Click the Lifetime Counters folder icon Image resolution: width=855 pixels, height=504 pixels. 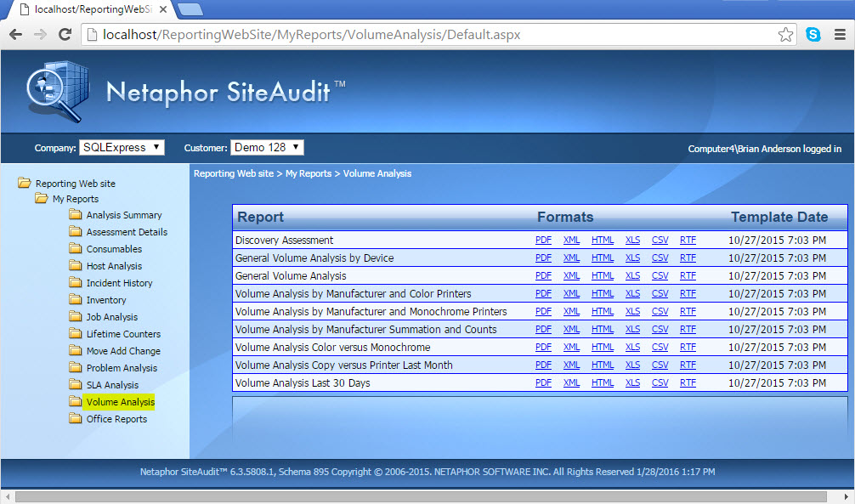pos(76,333)
